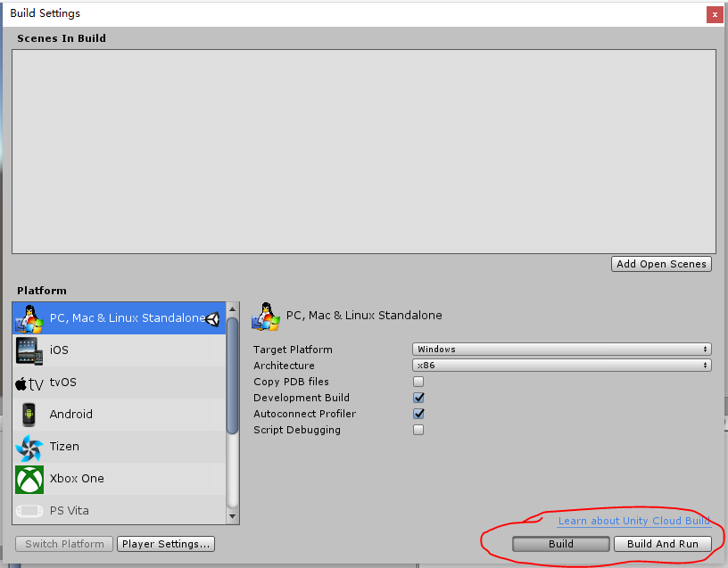Viewport: 728px width, 568px height.
Task: Click the Android robot phone icon
Action: pyautogui.click(x=29, y=415)
